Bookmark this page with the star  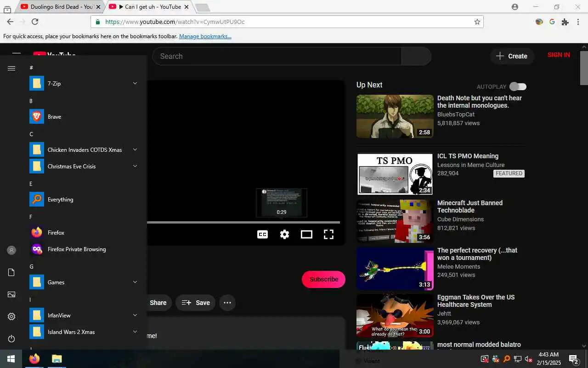click(477, 22)
